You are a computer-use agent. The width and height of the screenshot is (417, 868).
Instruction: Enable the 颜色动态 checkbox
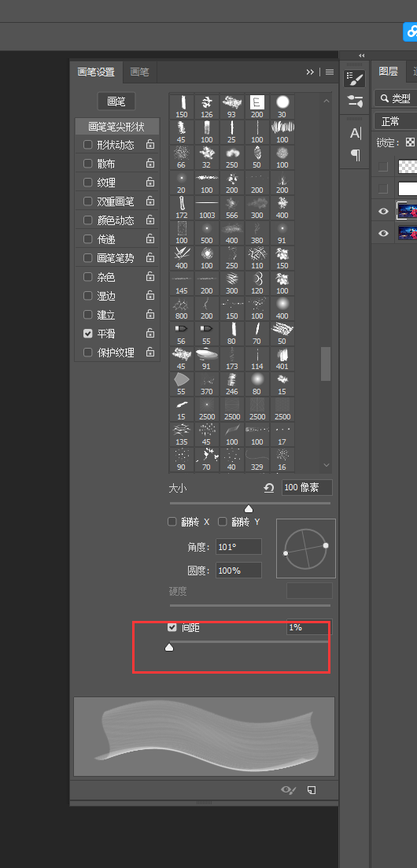[87, 220]
